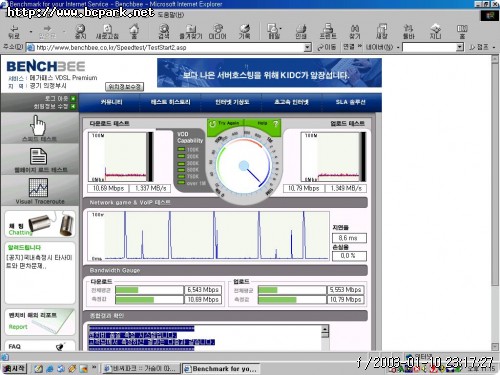Open the notice about domestic measurement
Image resolution: width=500 pixels, height=375 pixels.
click(39, 262)
